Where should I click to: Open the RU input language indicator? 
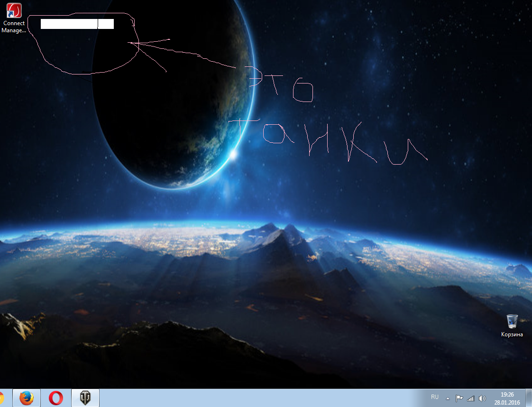pyautogui.click(x=435, y=397)
